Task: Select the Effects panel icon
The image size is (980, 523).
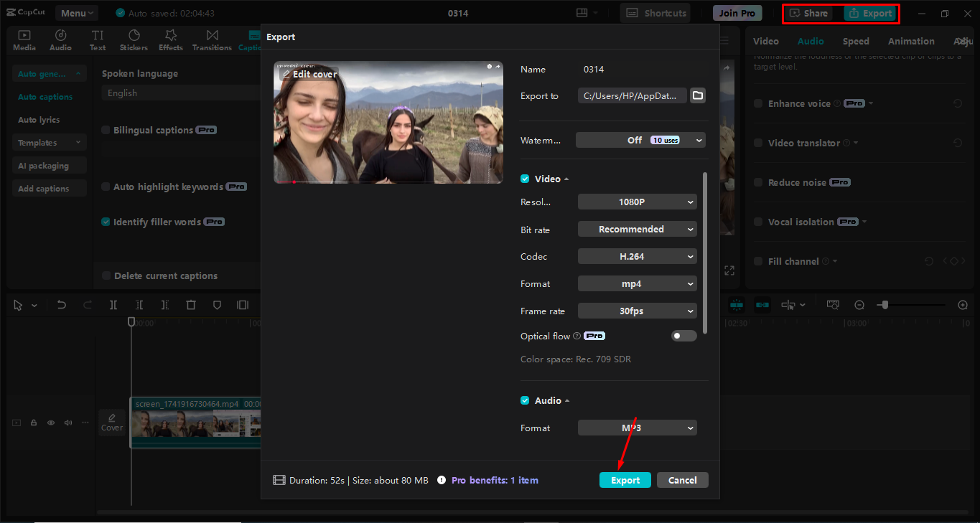Action: pos(170,39)
